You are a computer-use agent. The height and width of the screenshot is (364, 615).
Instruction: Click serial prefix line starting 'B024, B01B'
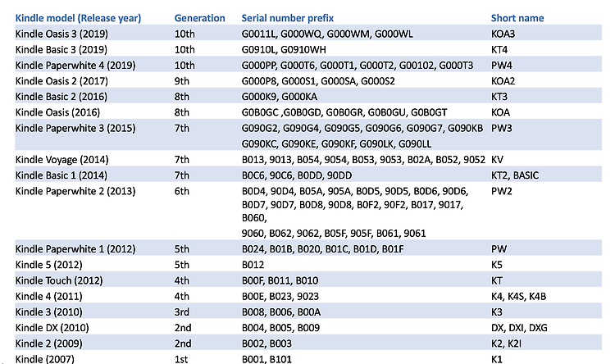[x=322, y=249]
